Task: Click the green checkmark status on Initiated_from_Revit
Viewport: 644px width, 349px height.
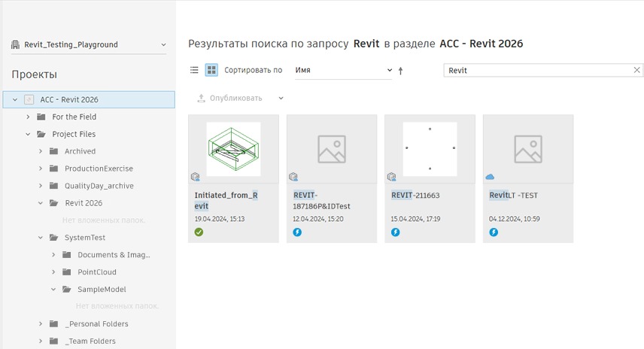Action: (x=199, y=232)
